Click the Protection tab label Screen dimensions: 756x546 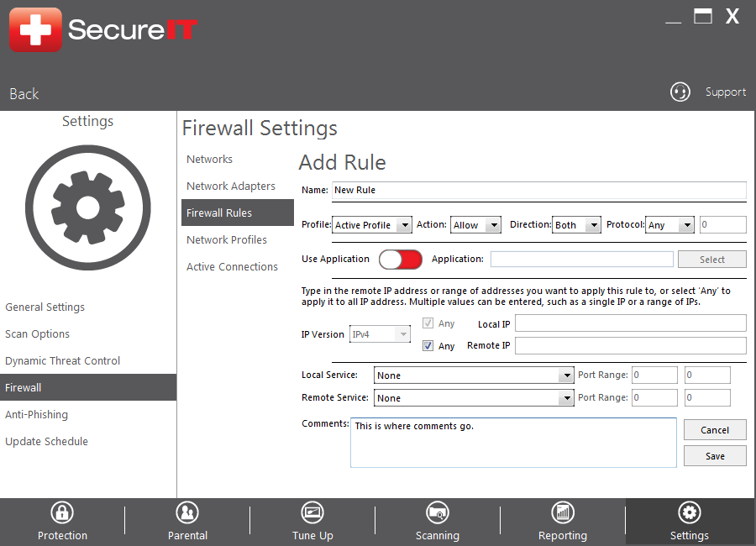[63, 535]
